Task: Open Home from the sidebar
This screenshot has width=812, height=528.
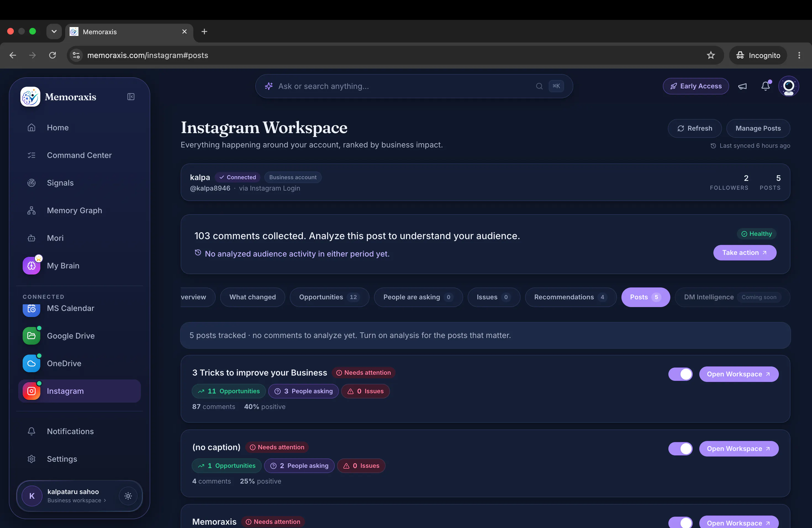Action: 80,128
